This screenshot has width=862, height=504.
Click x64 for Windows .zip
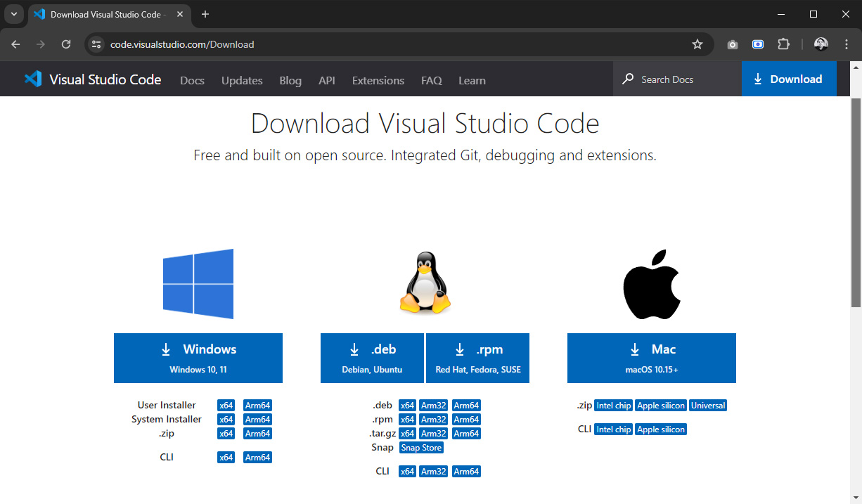pyautogui.click(x=226, y=434)
